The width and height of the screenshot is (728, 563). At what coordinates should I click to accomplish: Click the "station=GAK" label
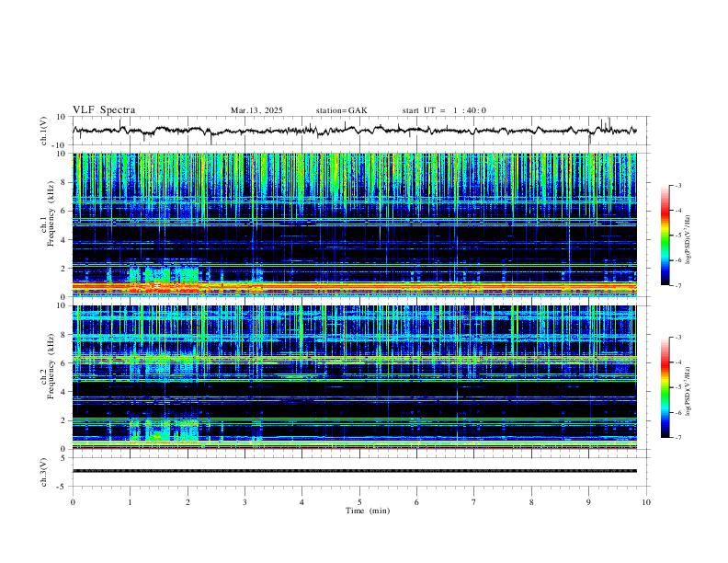click(x=341, y=110)
